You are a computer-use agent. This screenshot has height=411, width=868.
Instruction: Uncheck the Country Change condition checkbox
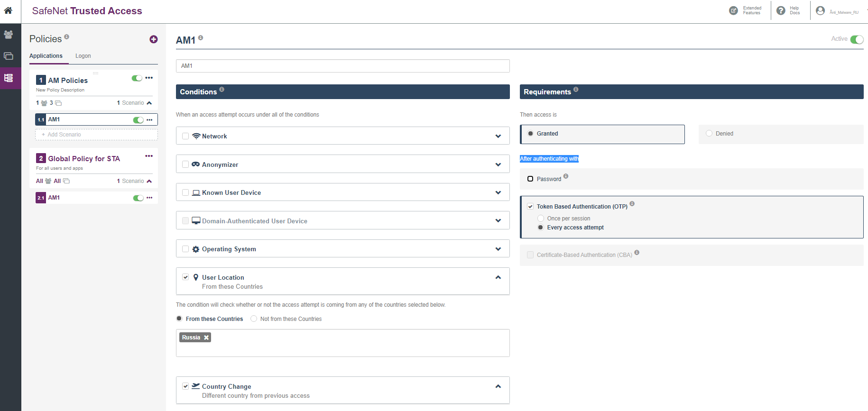pyautogui.click(x=185, y=386)
